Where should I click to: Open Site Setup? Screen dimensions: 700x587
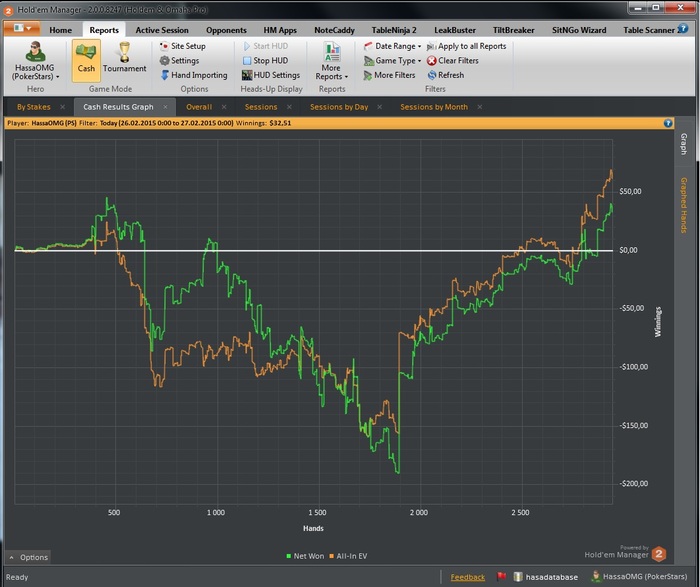(x=183, y=46)
